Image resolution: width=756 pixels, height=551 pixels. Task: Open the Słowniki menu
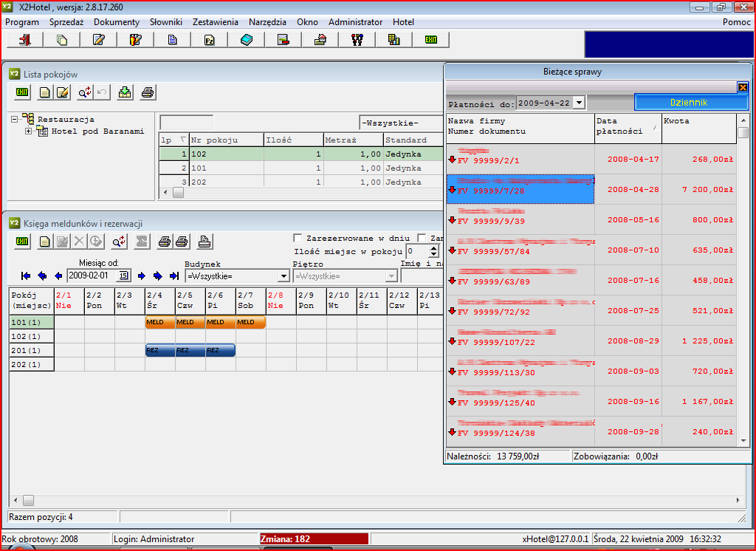tap(166, 21)
